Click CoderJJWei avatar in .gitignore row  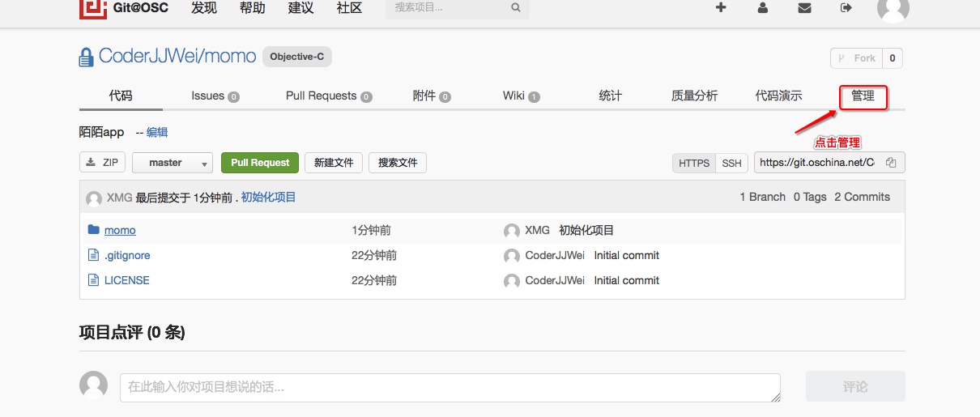pyautogui.click(x=512, y=257)
